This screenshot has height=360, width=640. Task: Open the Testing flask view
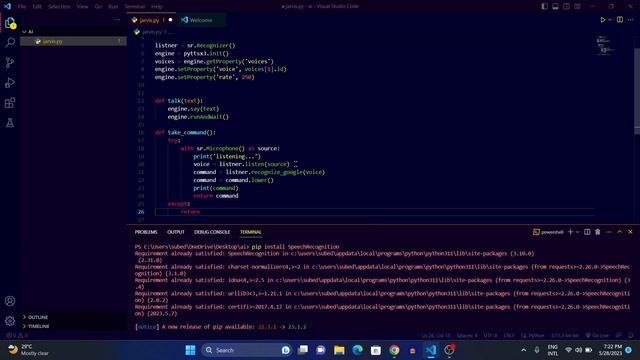point(10,122)
